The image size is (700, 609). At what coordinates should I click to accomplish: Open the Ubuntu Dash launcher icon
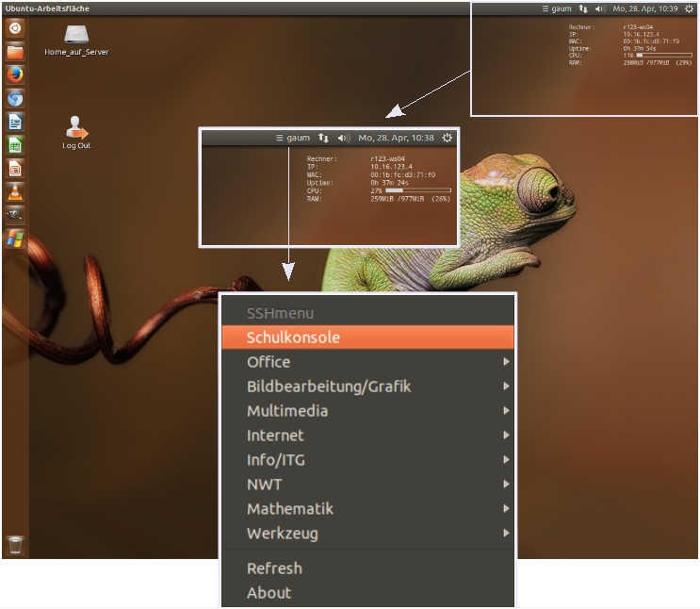coord(15,28)
